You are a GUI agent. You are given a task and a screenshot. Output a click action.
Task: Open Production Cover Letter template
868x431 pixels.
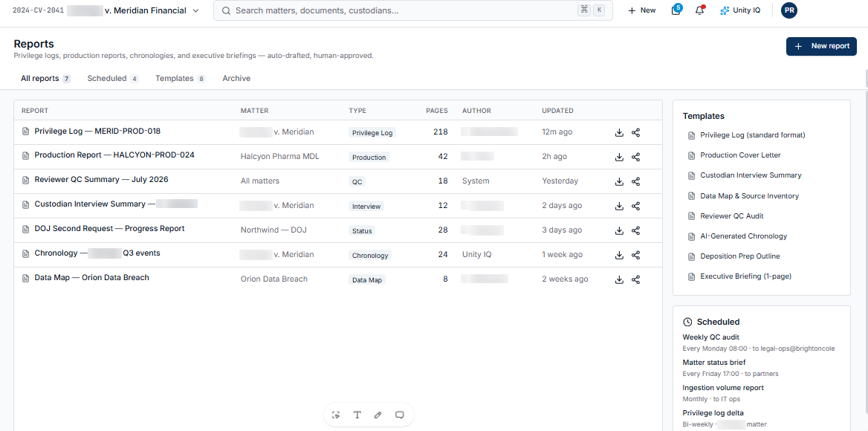740,155
